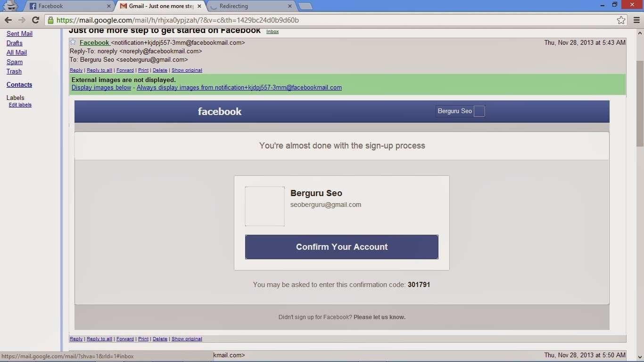Screen dimensions: 644x362
Task: Click Edit labels link
Action: pyautogui.click(x=20, y=105)
